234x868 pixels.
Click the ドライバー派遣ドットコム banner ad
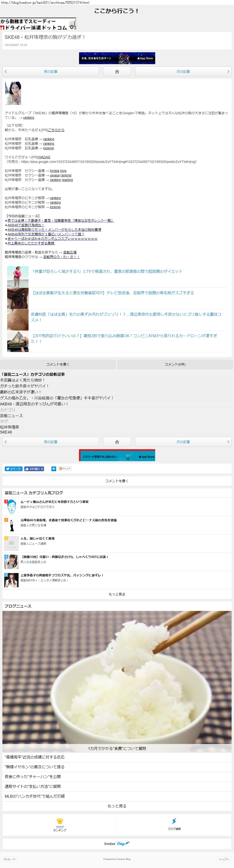(38, 24)
